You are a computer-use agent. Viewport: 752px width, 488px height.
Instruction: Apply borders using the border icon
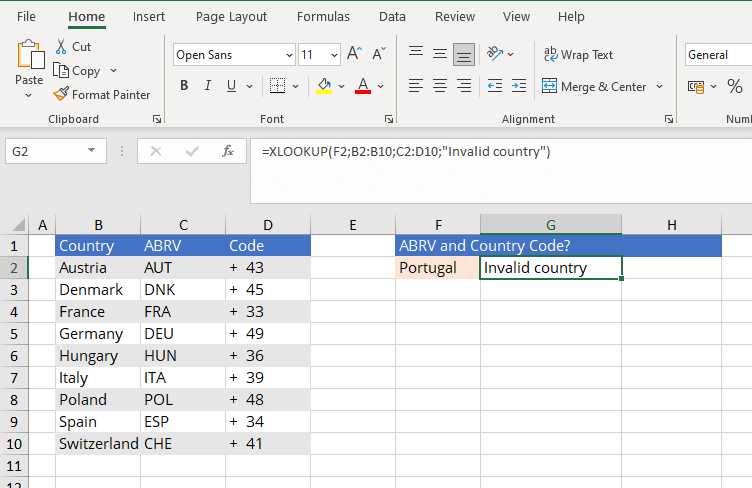(x=277, y=86)
